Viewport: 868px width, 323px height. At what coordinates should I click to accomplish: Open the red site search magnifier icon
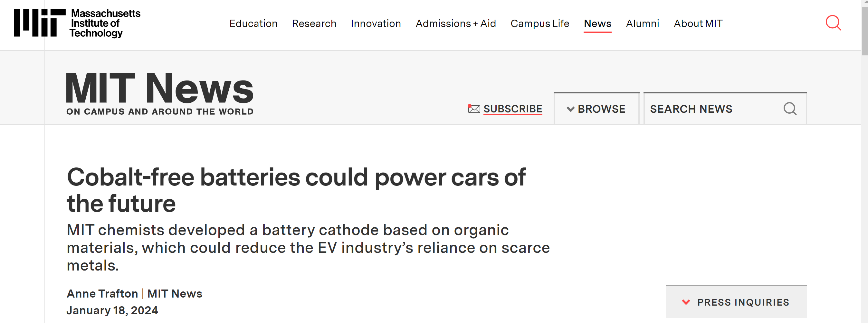pyautogui.click(x=833, y=23)
